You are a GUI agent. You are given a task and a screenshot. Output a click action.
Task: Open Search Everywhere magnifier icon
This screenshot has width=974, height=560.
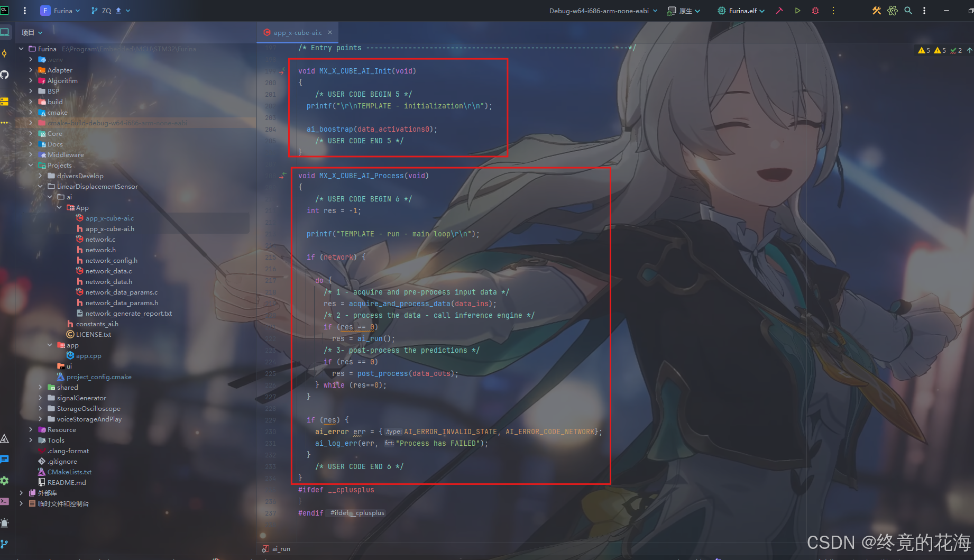(x=908, y=11)
